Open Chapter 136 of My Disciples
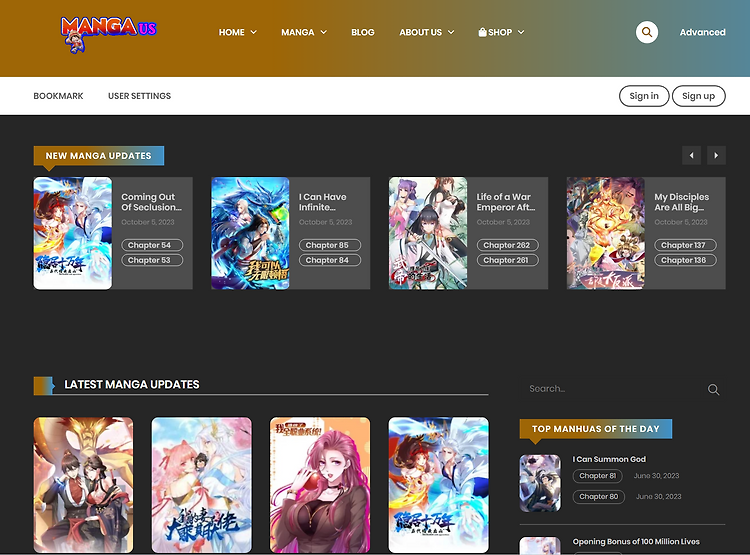 (x=685, y=260)
